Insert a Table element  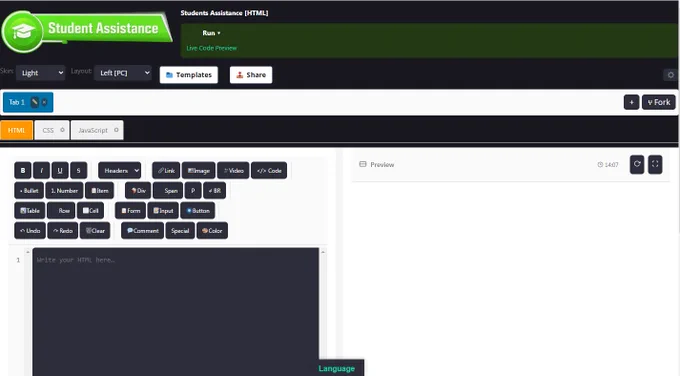click(x=29, y=211)
